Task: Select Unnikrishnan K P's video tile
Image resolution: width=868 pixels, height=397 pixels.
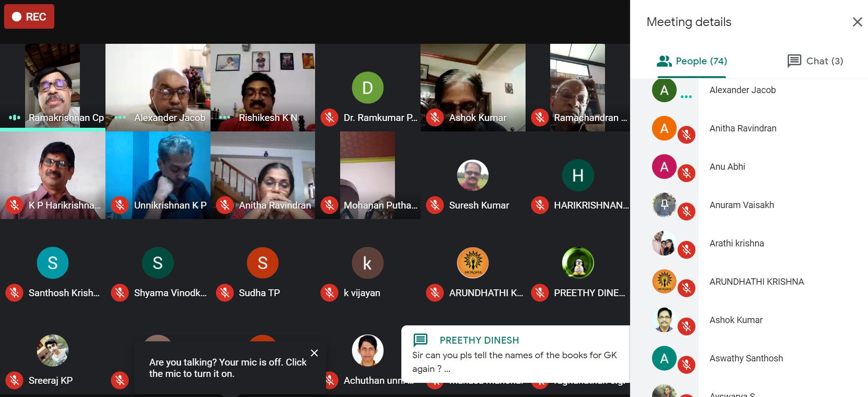Action: coord(158,175)
